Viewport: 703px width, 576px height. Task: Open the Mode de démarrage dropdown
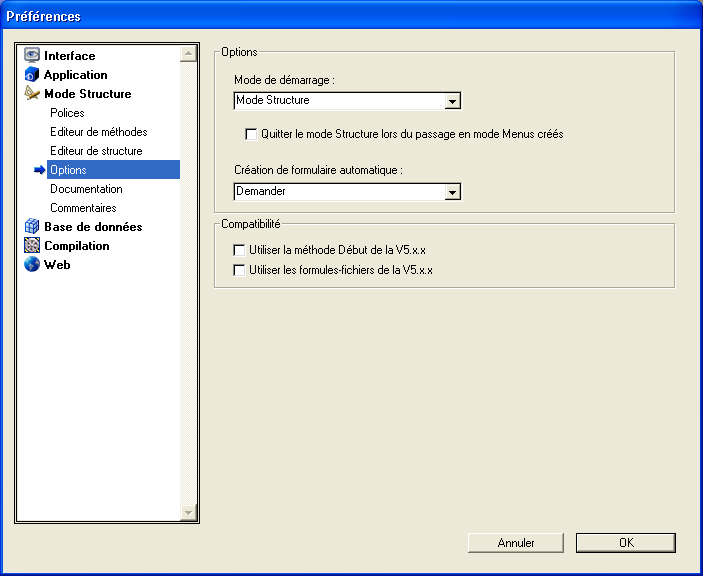coord(452,101)
